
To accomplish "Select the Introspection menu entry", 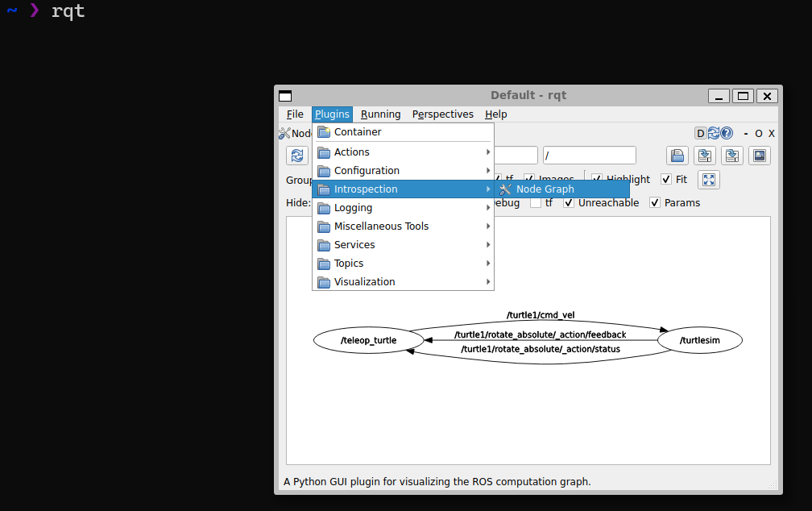I will pos(403,189).
